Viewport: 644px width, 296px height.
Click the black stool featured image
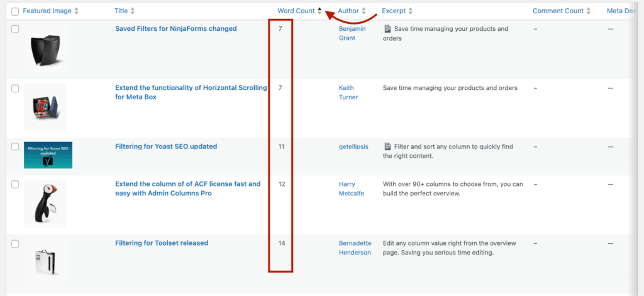click(x=45, y=48)
